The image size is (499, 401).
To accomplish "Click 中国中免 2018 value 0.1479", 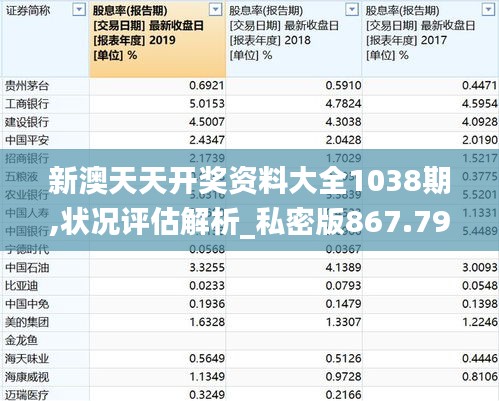I will pyautogui.click(x=343, y=304).
